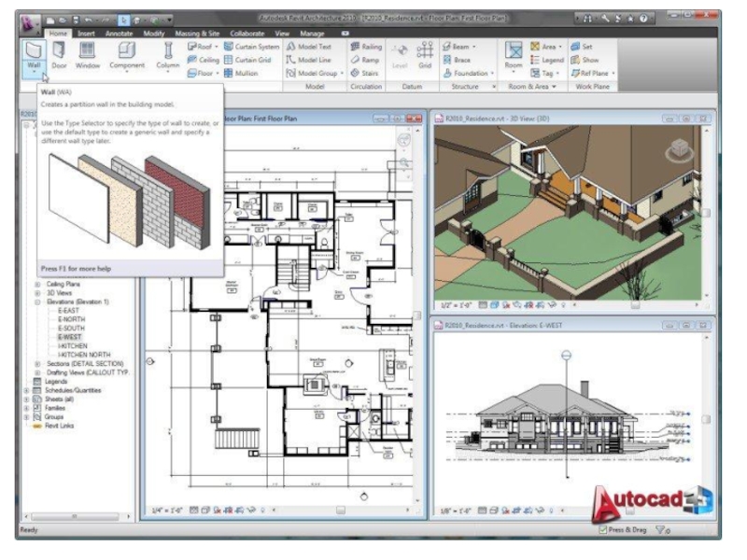
Task: Open the Foundation dropdown
Action: pyautogui.click(x=493, y=74)
